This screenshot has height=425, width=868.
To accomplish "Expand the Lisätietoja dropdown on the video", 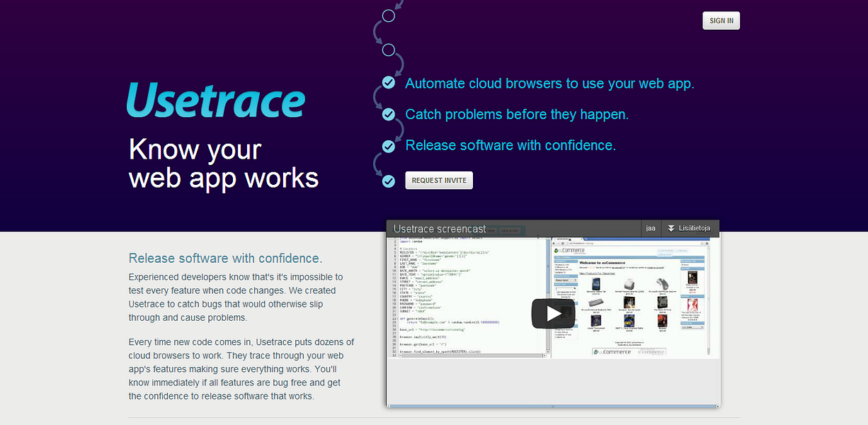I will (691, 228).
